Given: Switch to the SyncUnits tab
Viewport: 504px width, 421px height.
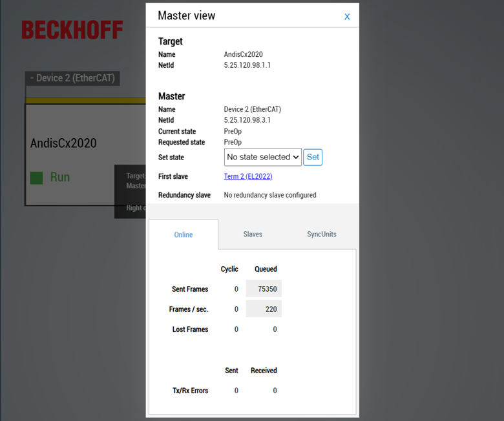Looking at the screenshot, I should (321, 234).
